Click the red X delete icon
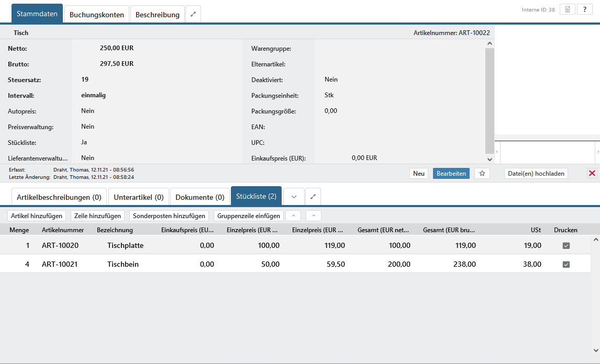 click(592, 174)
